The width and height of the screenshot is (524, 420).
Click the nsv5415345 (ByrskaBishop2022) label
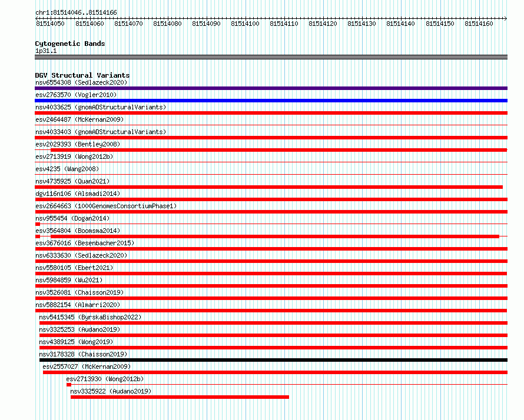(90, 317)
